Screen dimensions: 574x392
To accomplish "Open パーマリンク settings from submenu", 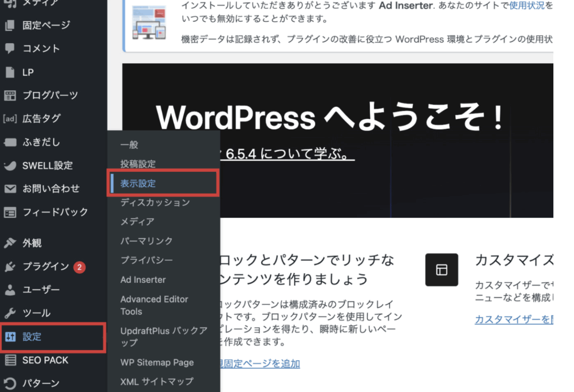I will [x=146, y=241].
